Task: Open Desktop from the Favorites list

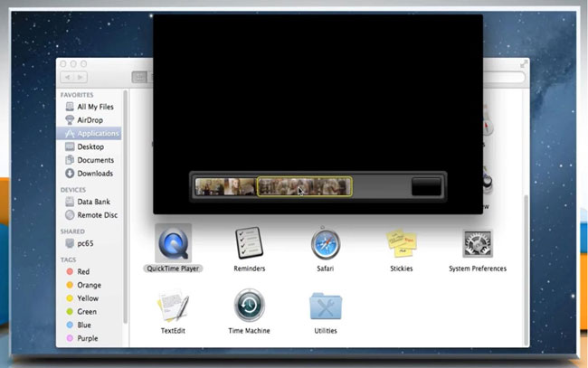Action: [90, 146]
